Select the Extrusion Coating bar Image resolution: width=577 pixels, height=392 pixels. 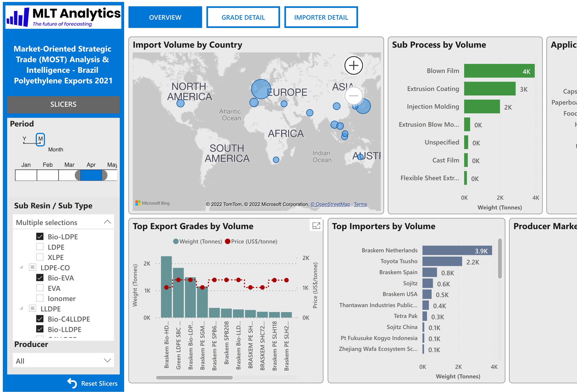pos(490,89)
